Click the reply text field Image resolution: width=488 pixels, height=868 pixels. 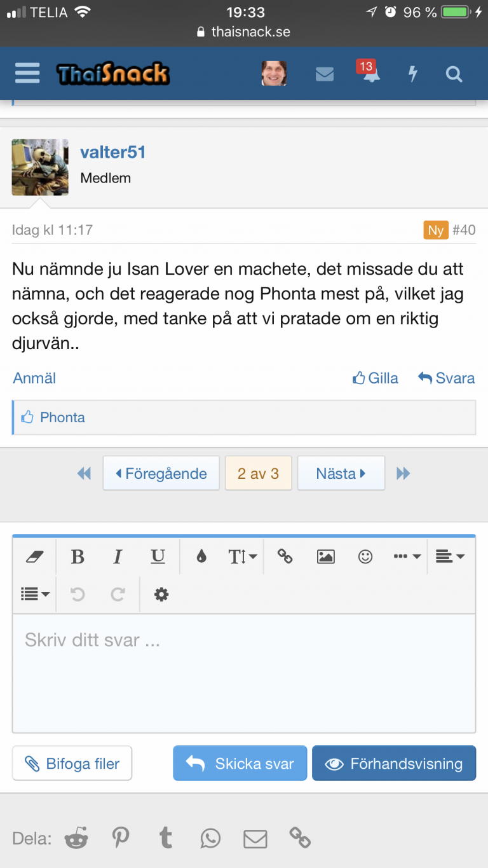243,673
